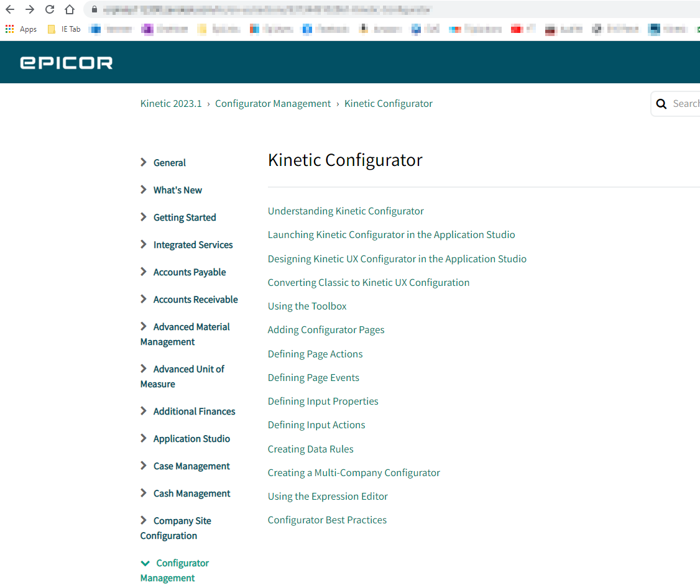Expand the General chevron
Screen dimensions: 700x588
pyautogui.click(x=144, y=162)
